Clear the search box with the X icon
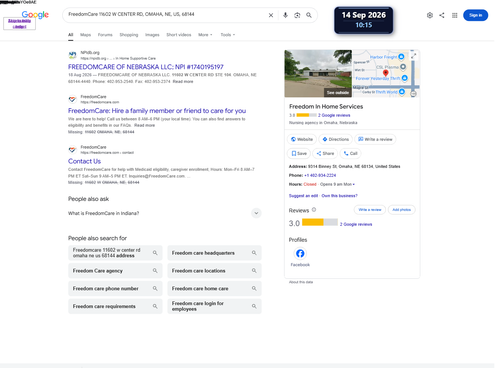Screen dimensions: 500x368 pyautogui.click(x=271, y=15)
